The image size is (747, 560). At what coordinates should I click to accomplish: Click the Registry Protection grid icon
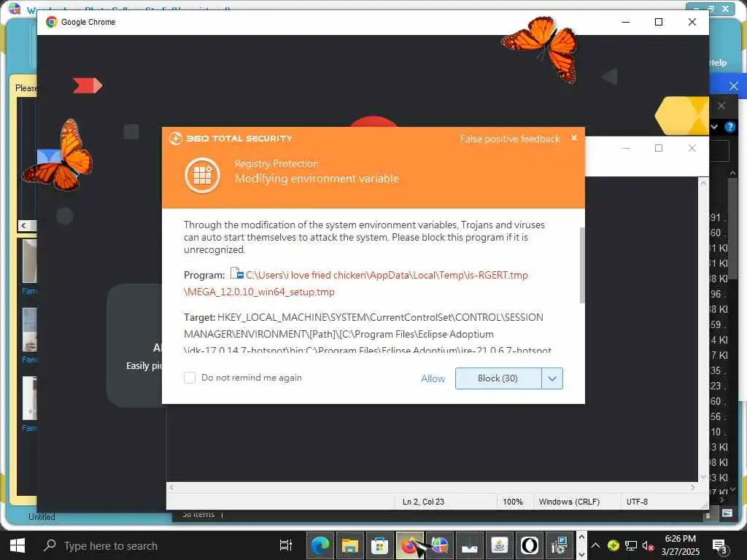[x=203, y=175]
